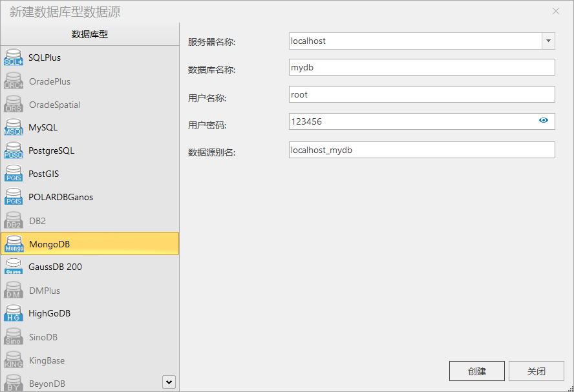Select the MySQL list label

point(43,128)
